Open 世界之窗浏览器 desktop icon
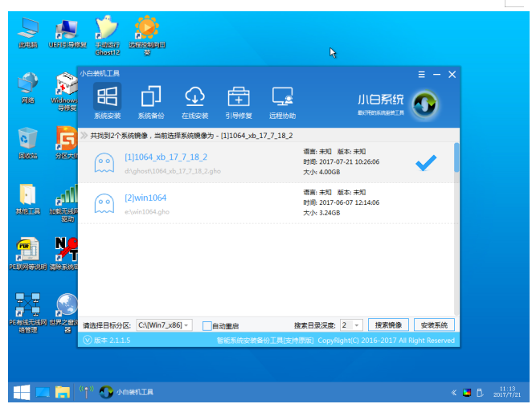532x404 pixels. coord(64,312)
